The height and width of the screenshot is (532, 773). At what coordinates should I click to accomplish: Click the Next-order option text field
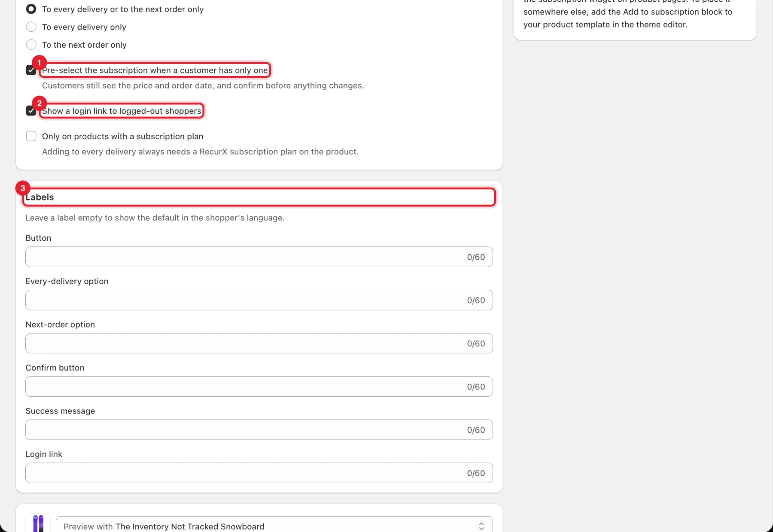click(259, 344)
